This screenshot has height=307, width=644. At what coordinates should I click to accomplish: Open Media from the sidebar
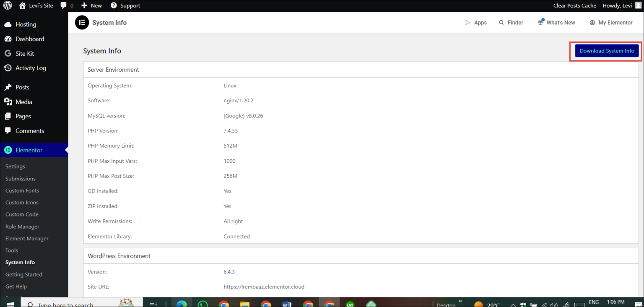(23, 101)
